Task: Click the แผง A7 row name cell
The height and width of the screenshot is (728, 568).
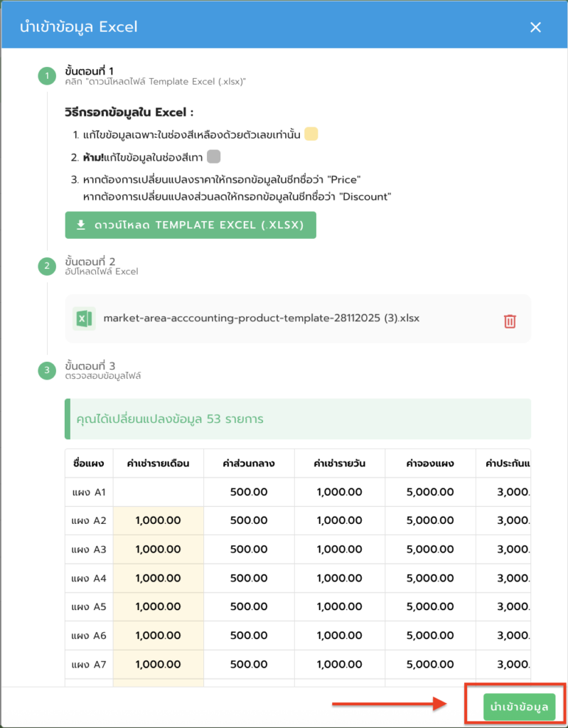Action: click(89, 665)
